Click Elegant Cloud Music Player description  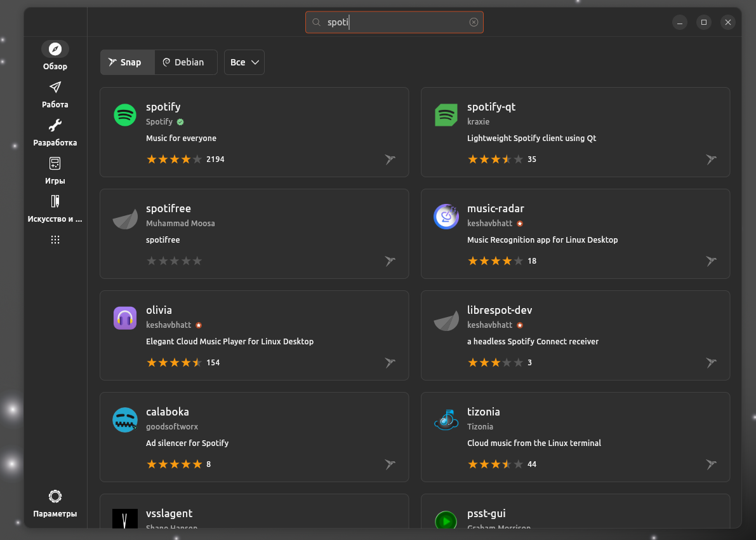click(230, 341)
